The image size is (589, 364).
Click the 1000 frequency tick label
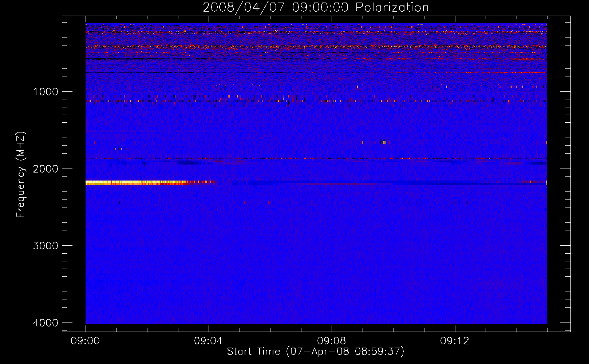click(46, 92)
